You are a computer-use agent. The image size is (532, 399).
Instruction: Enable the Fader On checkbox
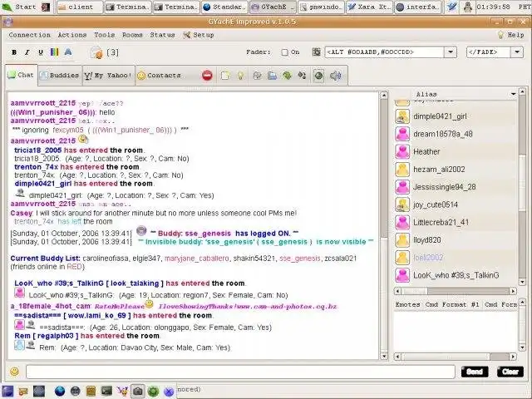tap(284, 52)
